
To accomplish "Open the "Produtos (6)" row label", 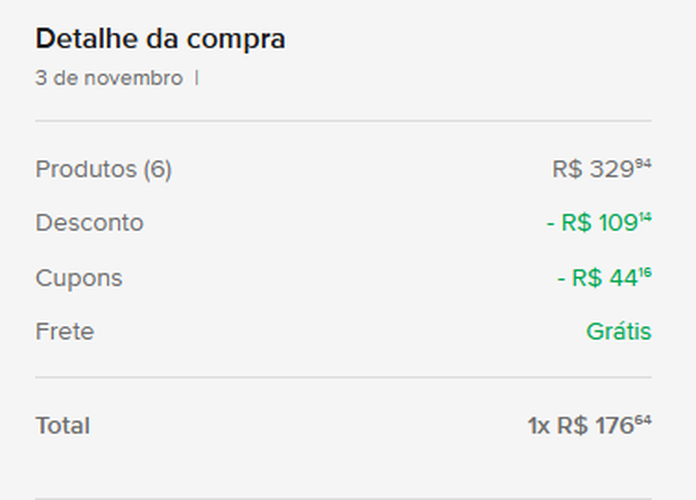I will [x=103, y=170].
